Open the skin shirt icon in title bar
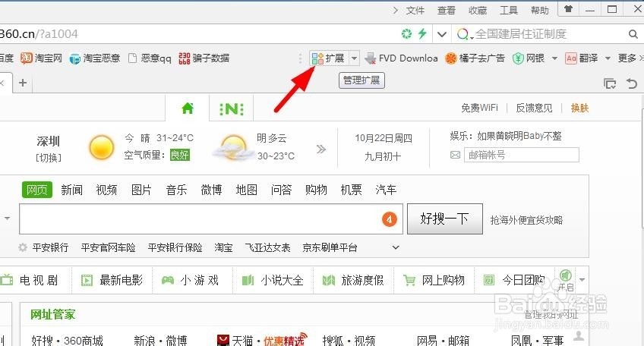 coord(568,8)
